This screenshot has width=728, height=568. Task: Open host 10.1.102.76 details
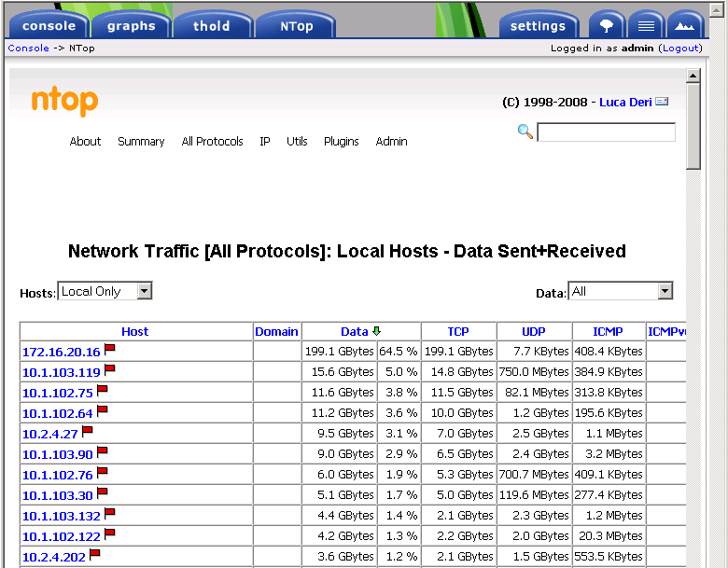58,475
